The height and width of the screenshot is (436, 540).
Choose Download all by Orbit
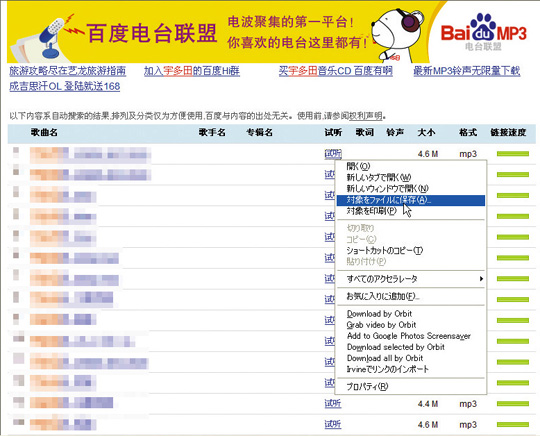pyautogui.click(x=385, y=358)
